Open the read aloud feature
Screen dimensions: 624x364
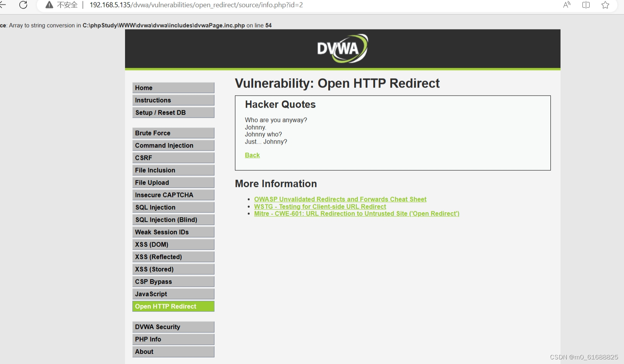(x=566, y=5)
